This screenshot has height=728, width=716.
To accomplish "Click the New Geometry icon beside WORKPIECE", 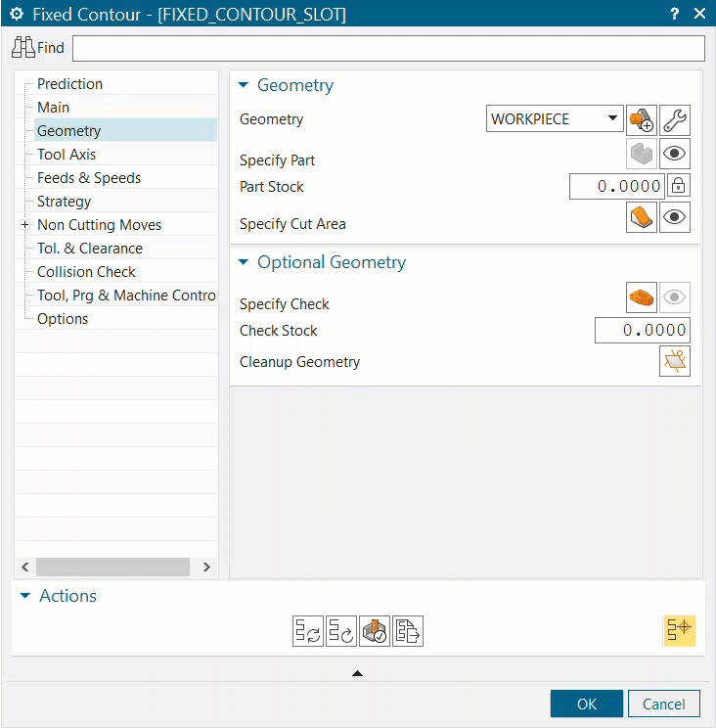I will [642, 119].
